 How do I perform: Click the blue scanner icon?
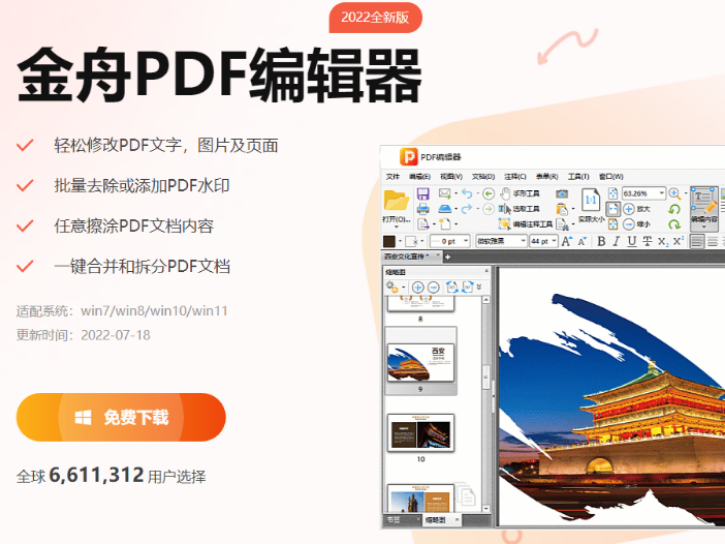[x=444, y=209]
